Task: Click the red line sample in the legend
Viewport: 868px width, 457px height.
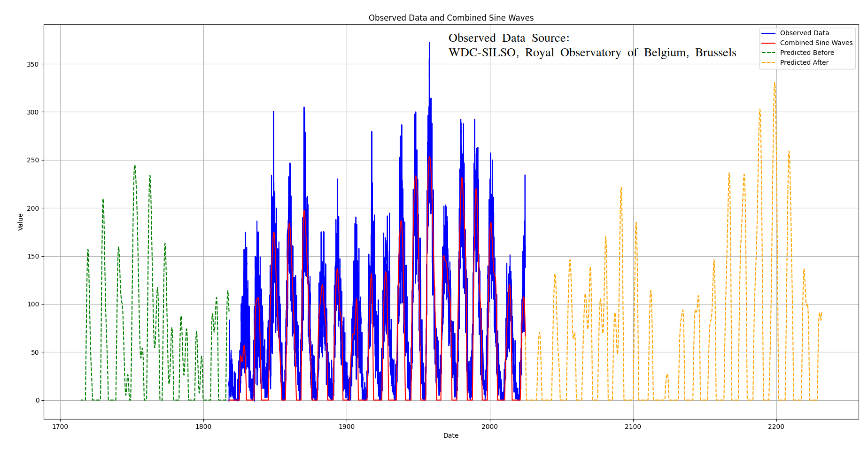Action: [x=768, y=43]
